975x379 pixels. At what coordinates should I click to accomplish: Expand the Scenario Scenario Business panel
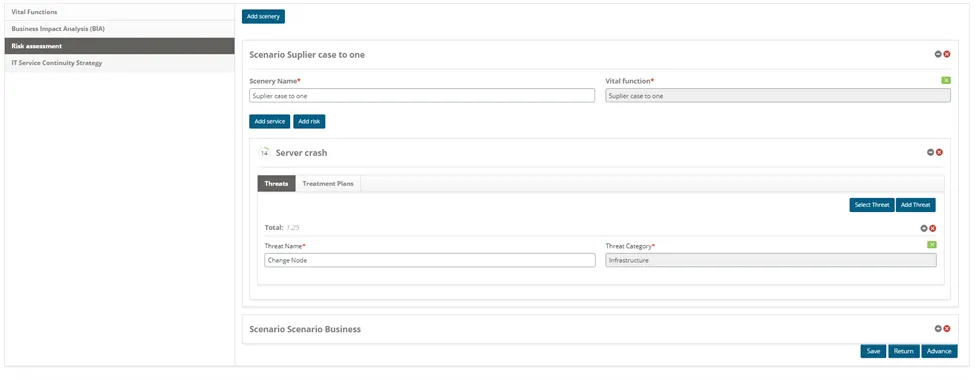click(x=938, y=329)
